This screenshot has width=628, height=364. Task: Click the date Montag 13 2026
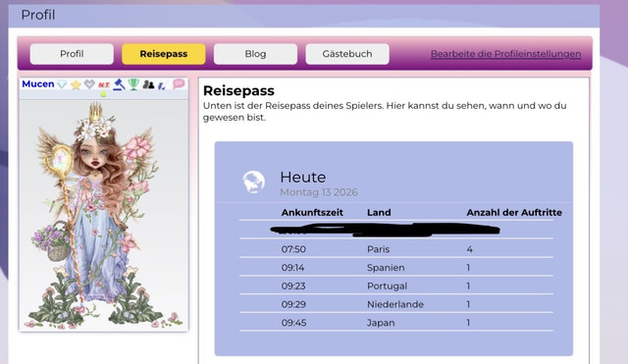click(x=319, y=192)
